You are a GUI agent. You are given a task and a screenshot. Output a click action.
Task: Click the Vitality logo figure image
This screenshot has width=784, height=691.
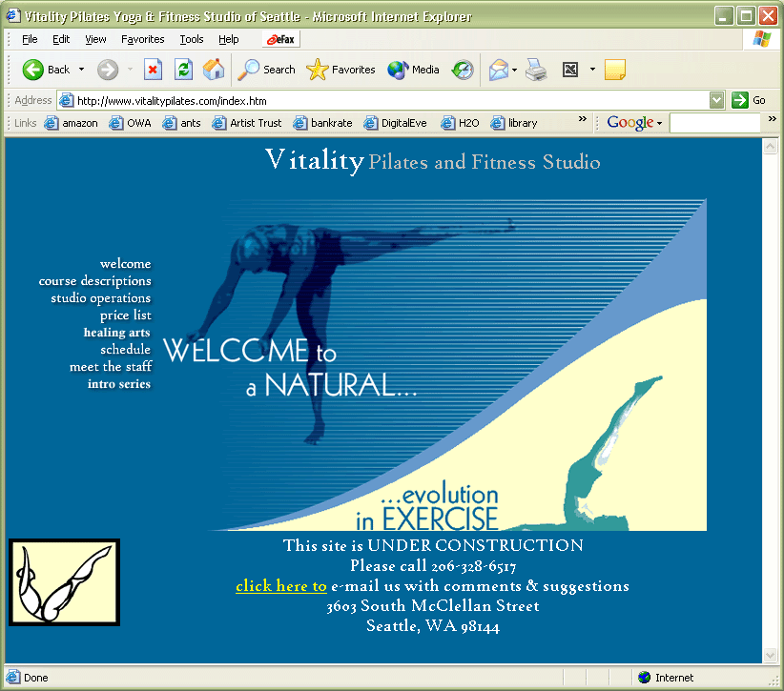pos(64,582)
